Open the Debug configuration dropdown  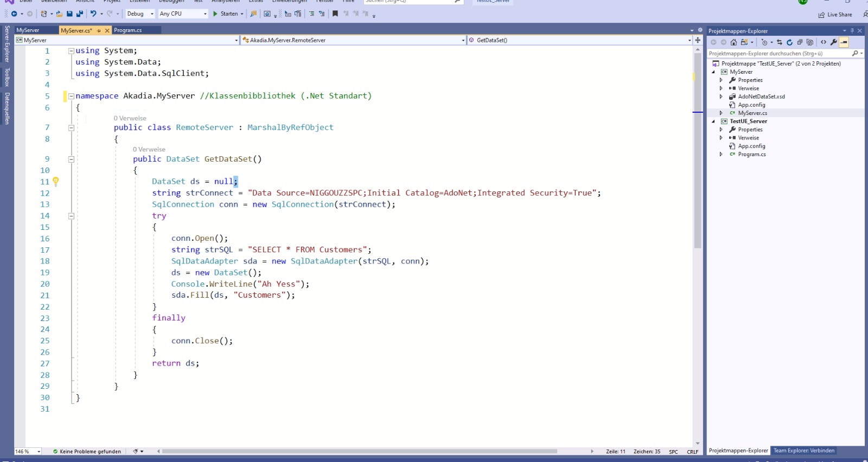pos(140,14)
